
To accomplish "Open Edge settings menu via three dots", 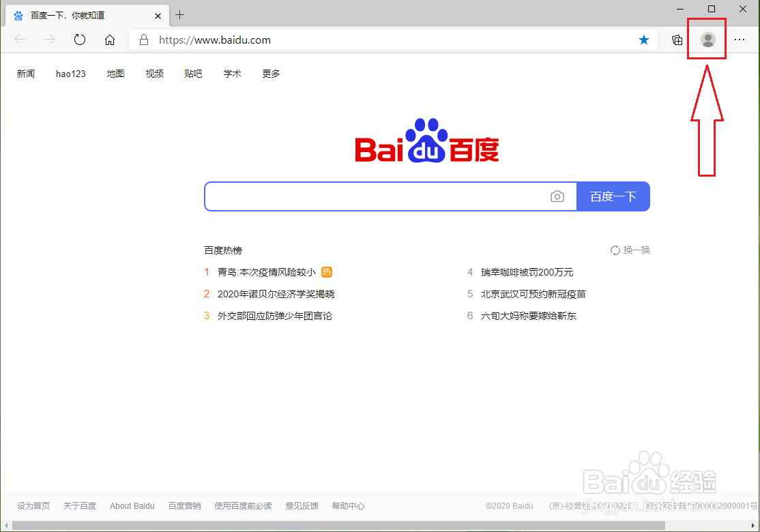I will tap(740, 40).
